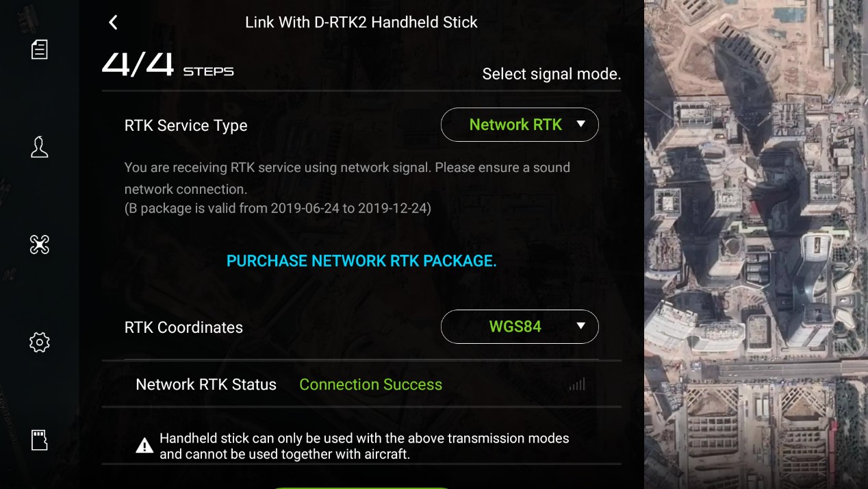This screenshot has height=489, width=868.
Task: Click the arrow beside WGS84
Action: click(580, 326)
